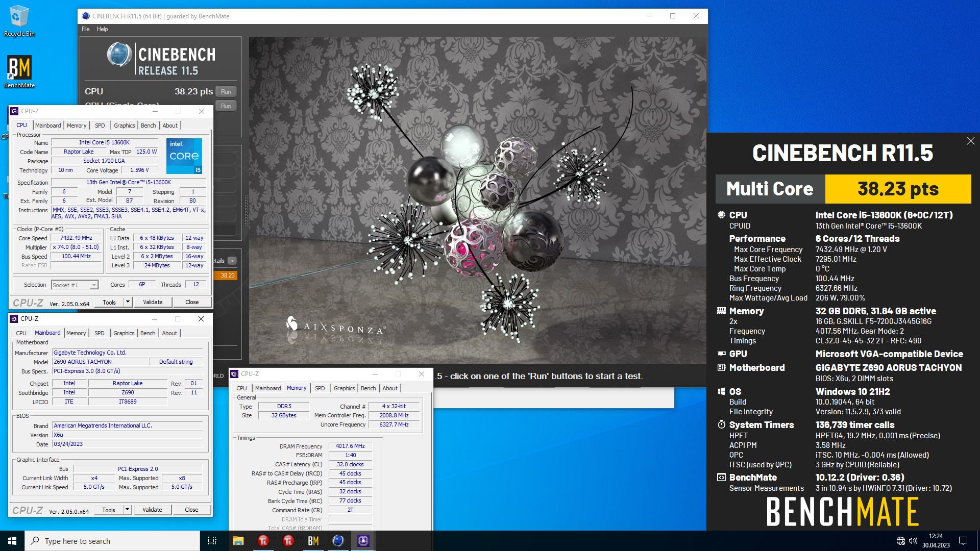The image size is (980, 551).
Task: Click the Cinebench app icon in title bar
Action: click(x=86, y=16)
